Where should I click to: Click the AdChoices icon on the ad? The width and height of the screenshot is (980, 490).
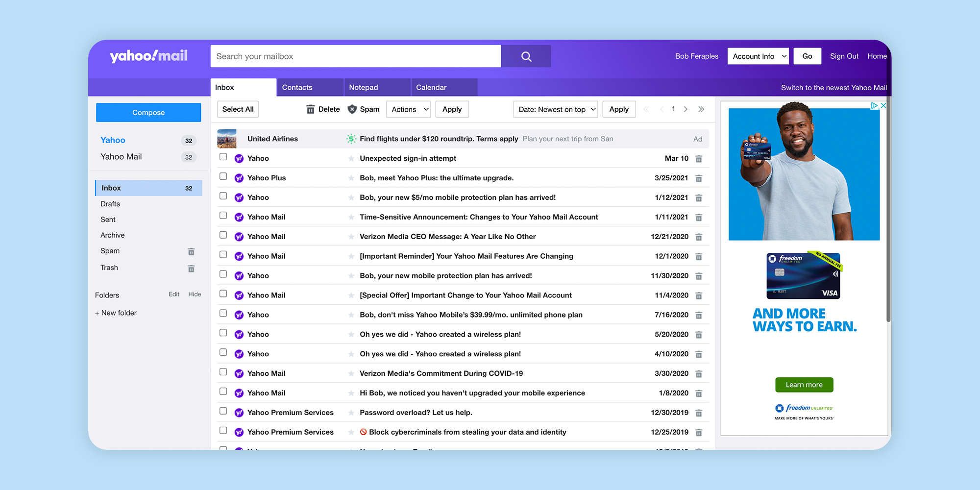click(874, 105)
